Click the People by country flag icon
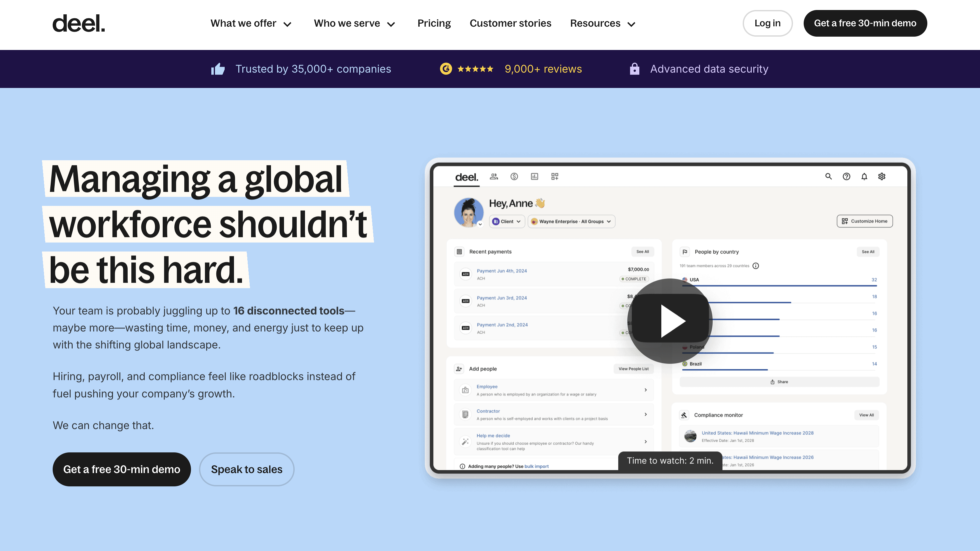This screenshot has width=980, height=551. coord(685,252)
